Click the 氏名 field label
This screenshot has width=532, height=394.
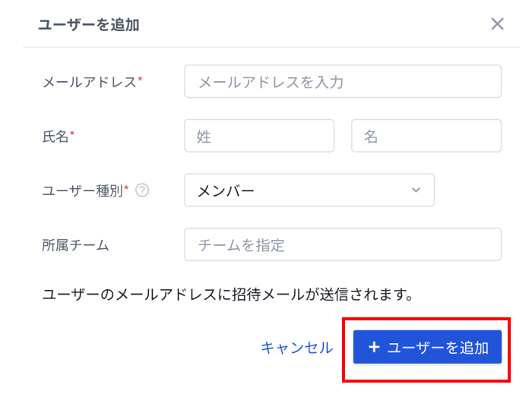(x=55, y=137)
